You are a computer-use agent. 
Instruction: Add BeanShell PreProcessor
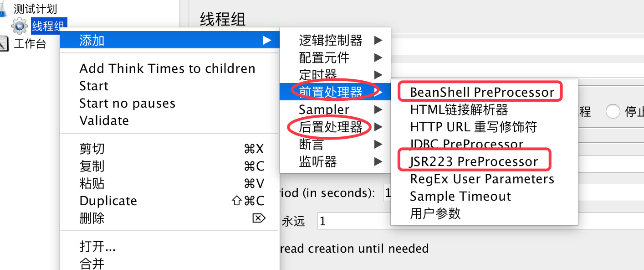point(485,92)
